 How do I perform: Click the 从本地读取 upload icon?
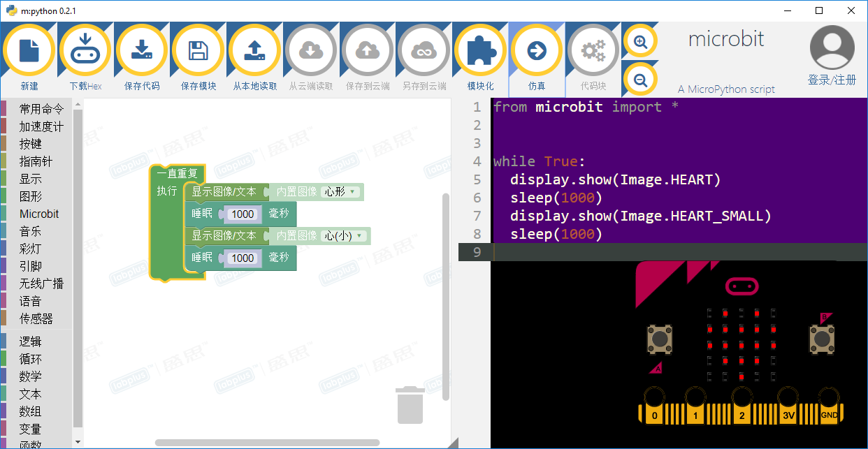[255, 50]
